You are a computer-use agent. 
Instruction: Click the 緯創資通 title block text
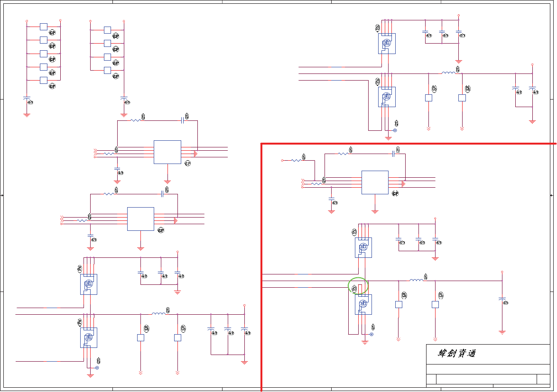tap(457, 353)
